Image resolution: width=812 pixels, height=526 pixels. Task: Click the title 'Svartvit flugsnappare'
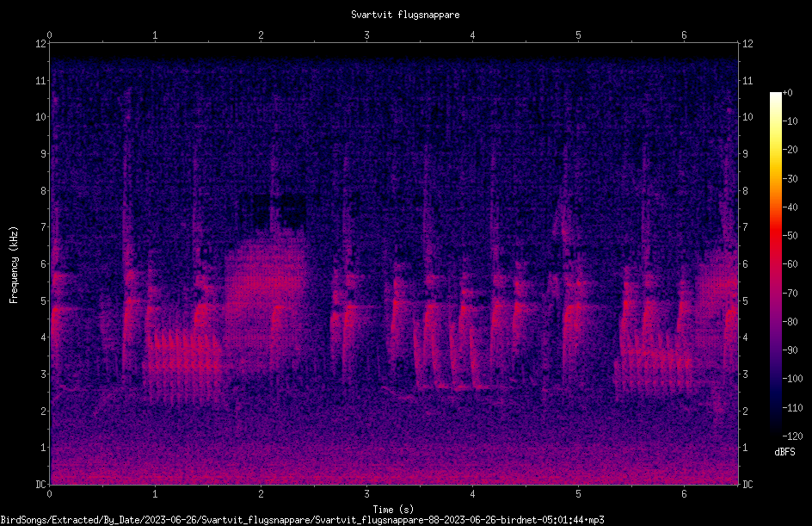pos(405,15)
